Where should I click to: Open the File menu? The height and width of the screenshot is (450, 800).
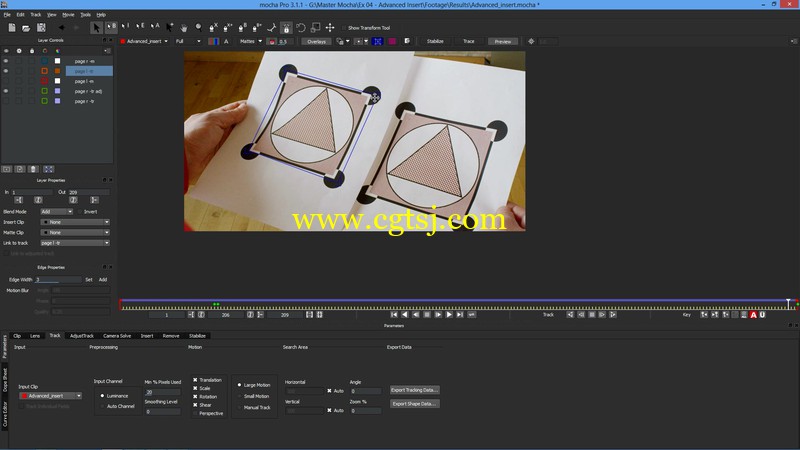coord(7,15)
